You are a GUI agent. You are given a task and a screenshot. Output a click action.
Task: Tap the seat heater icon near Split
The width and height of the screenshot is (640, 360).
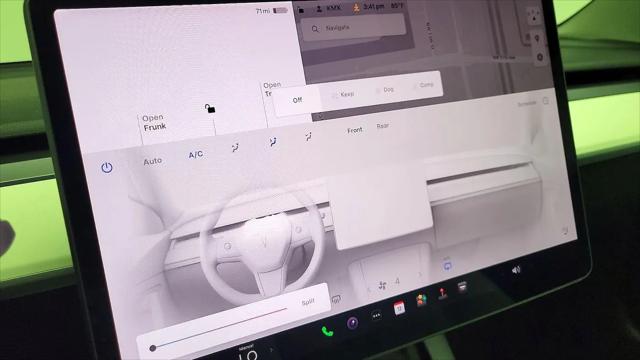click(x=336, y=300)
